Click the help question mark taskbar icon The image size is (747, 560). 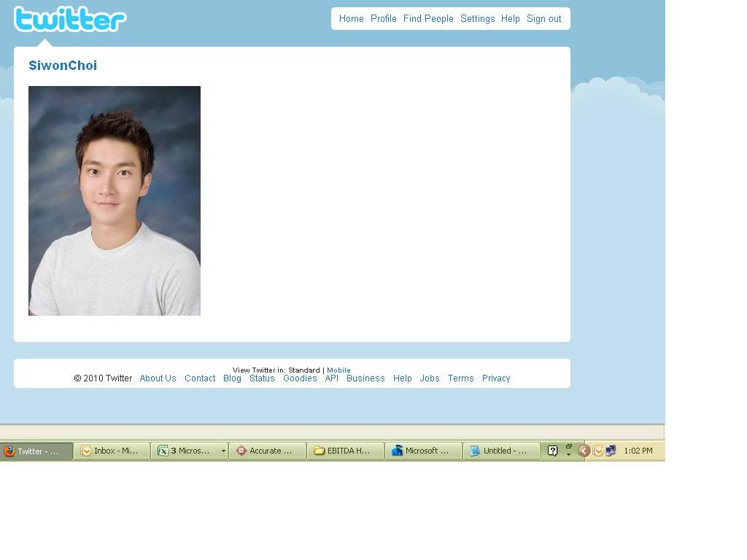(x=553, y=451)
